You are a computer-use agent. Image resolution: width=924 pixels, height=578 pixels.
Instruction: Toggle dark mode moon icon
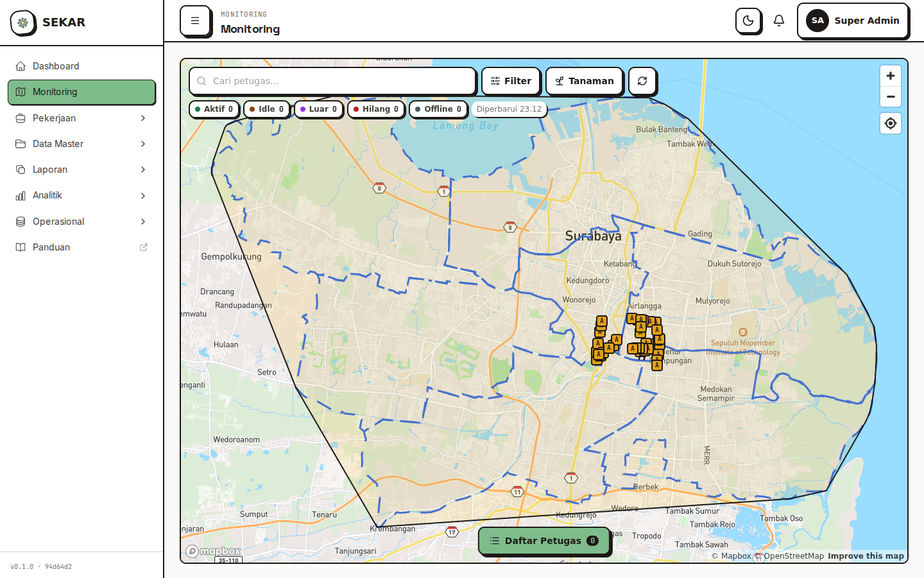point(748,21)
